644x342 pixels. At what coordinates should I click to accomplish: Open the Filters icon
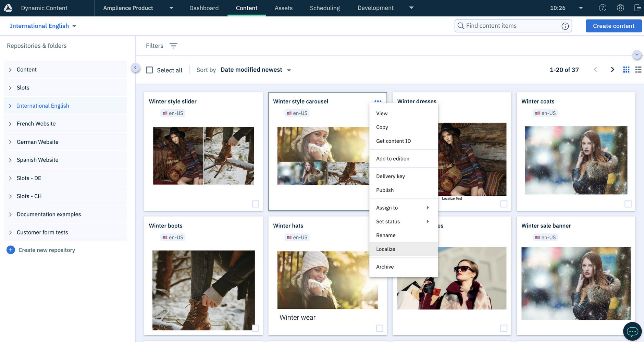coord(173,46)
